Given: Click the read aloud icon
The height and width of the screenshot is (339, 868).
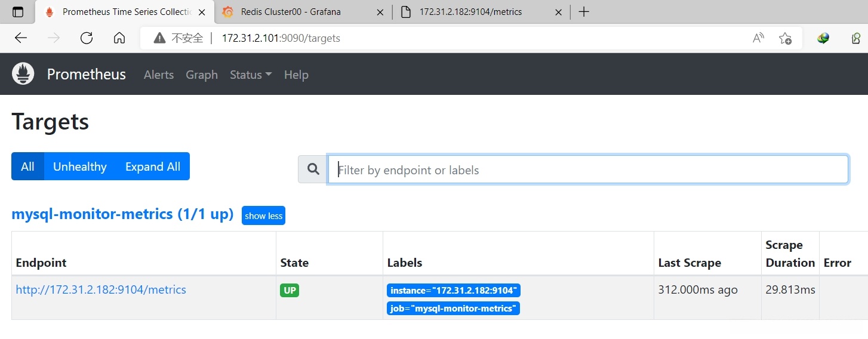Looking at the screenshot, I should pos(758,38).
